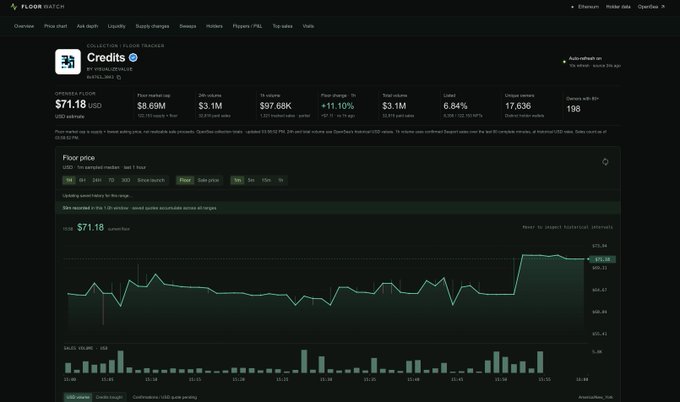
Task: Click the Credits collection title
Action: tap(106, 57)
